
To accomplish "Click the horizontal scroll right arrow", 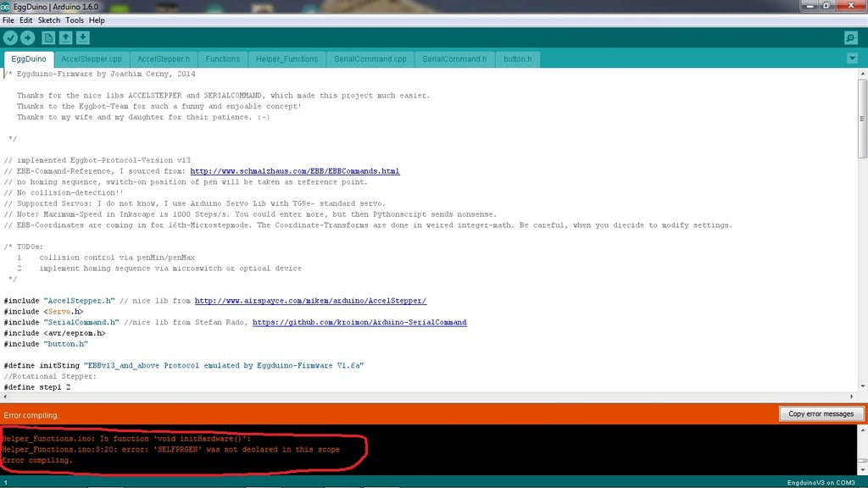I will click(x=851, y=396).
